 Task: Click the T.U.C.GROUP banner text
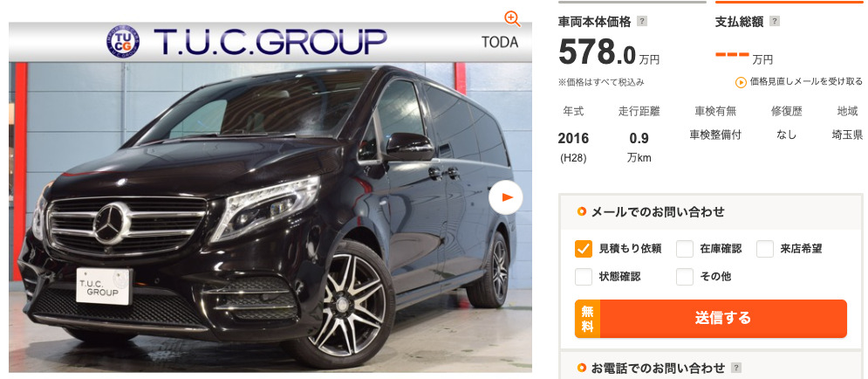pos(270,42)
